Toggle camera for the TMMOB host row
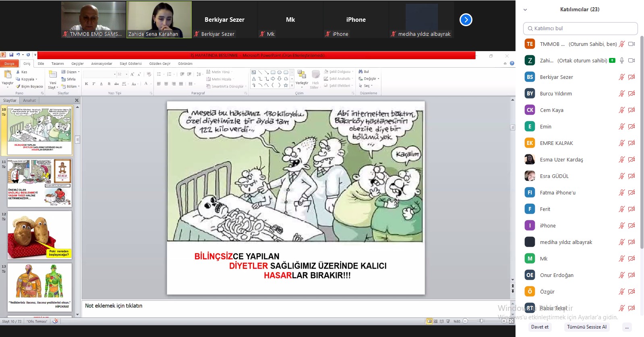This screenshot has width=644, height=337. point(632,44)
